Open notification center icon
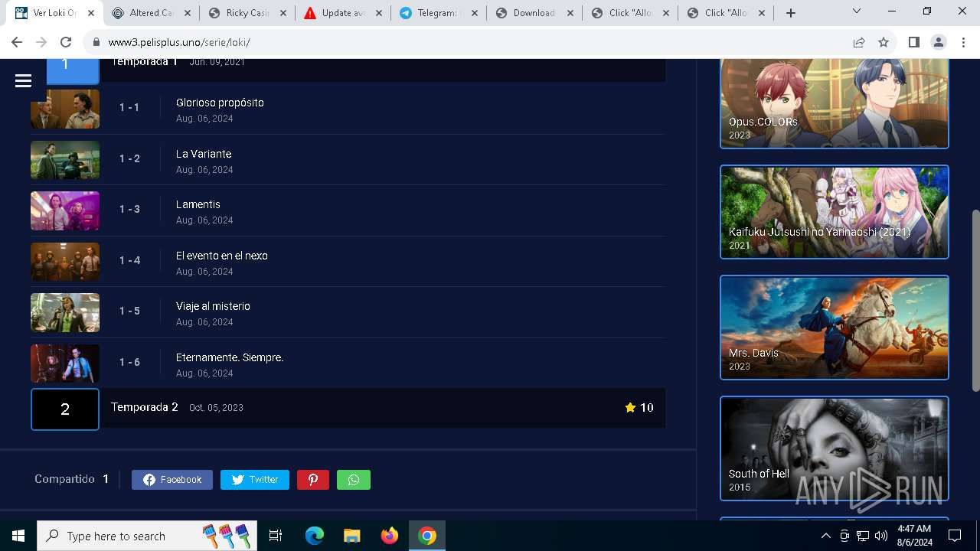980x551 pixels. coord(955,536)
